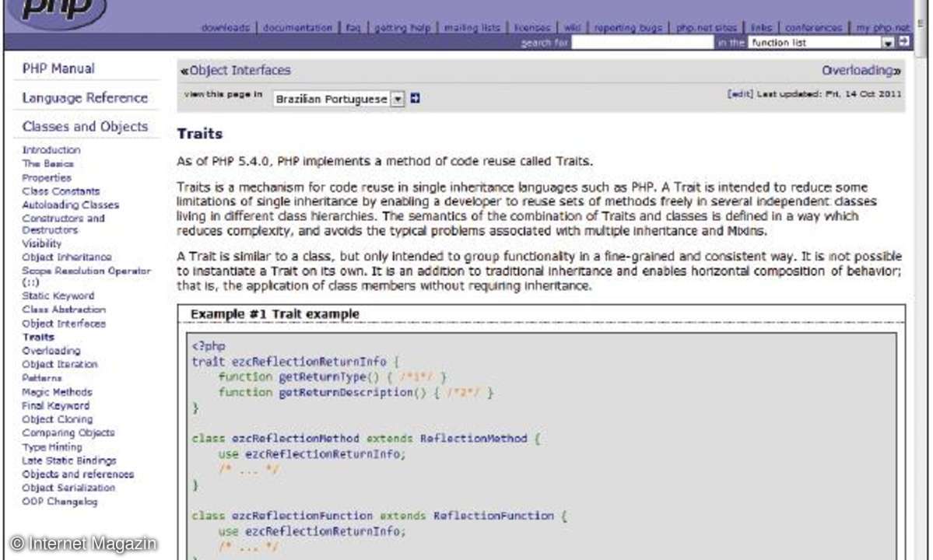
Task: Open the documentation menu link
Action: 297,27
